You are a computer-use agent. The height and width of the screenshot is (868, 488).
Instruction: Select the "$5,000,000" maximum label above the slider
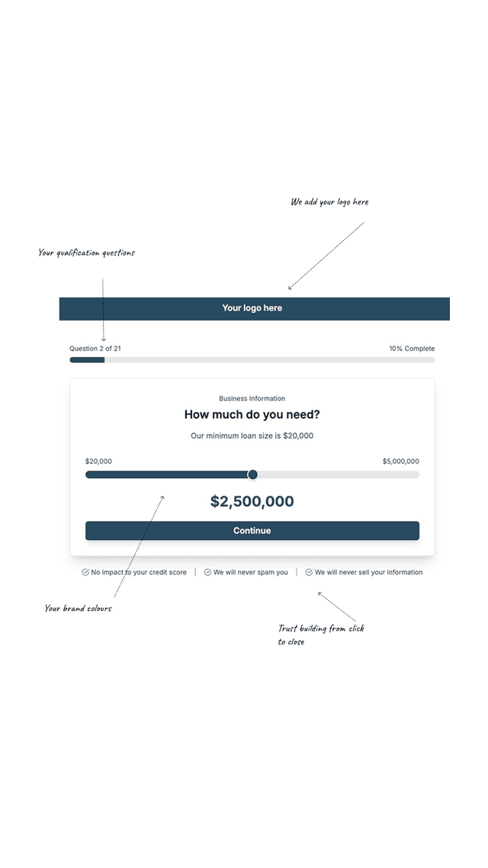pos(400,461)
